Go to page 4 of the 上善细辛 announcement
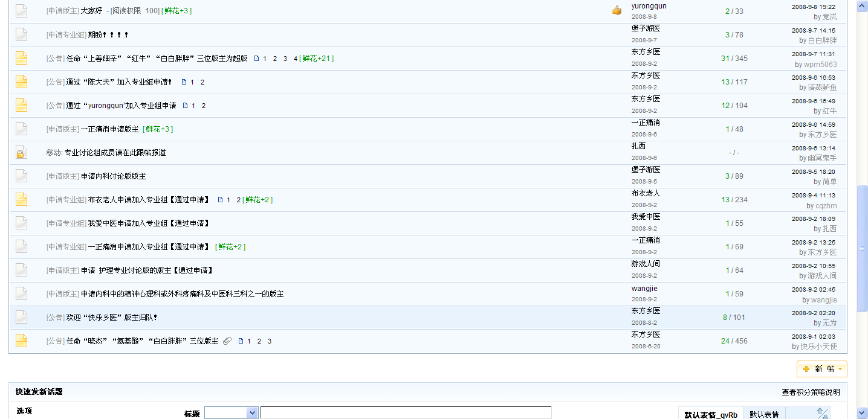Screen dimensions: 868x419 (296, 59)
